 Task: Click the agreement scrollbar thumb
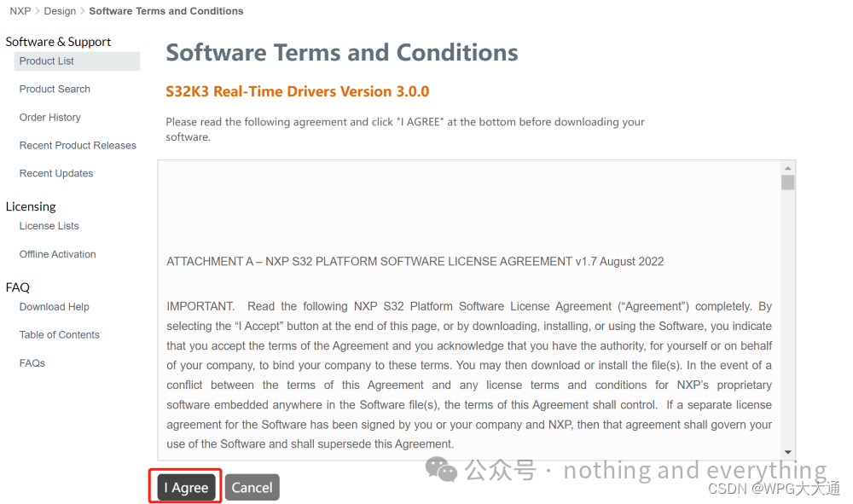tap(787, 182)
